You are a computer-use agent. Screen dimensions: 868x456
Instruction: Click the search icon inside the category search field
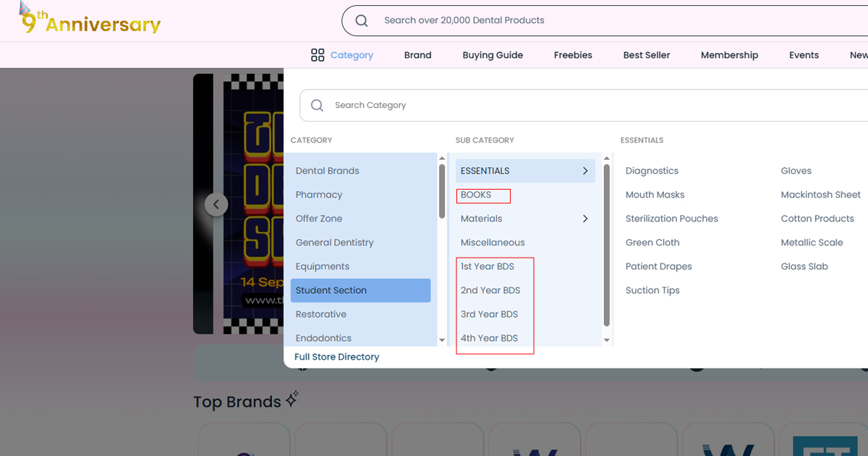pyautogui.click(x=317, y=105)
